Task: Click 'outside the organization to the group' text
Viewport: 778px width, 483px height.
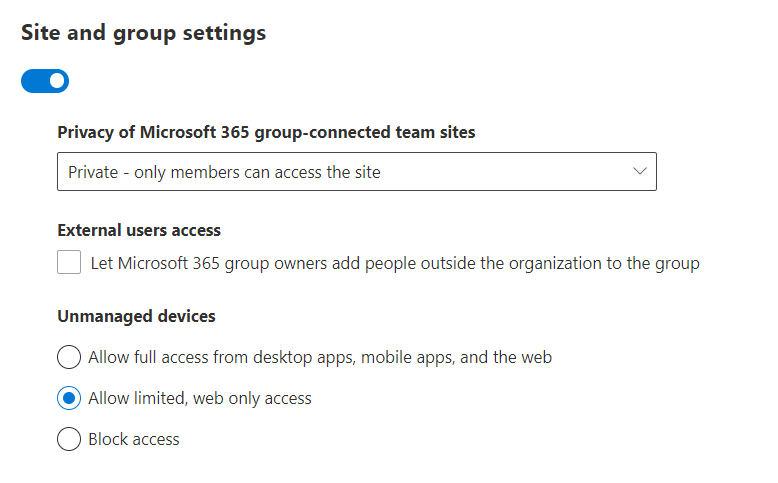Action: tap(560, 264)
